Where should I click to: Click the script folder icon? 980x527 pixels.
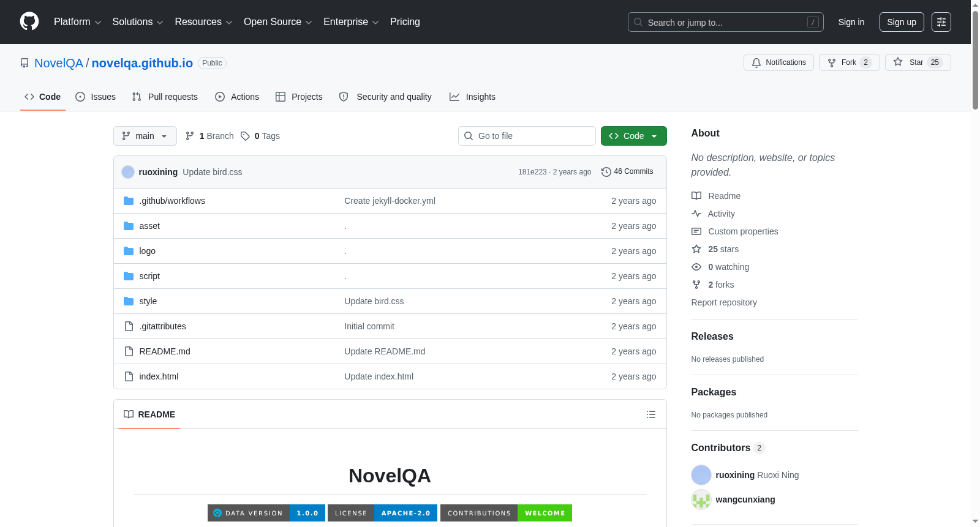tap(129, 276)
